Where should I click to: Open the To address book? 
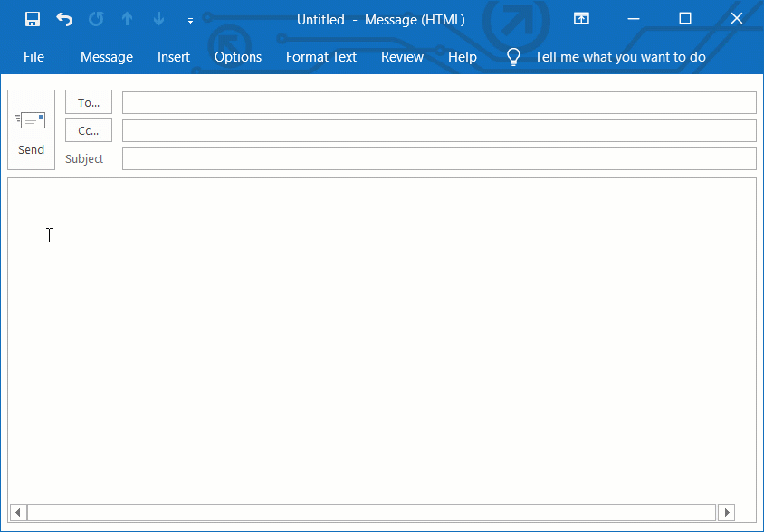pyautogui.click(x=88, y=101)
